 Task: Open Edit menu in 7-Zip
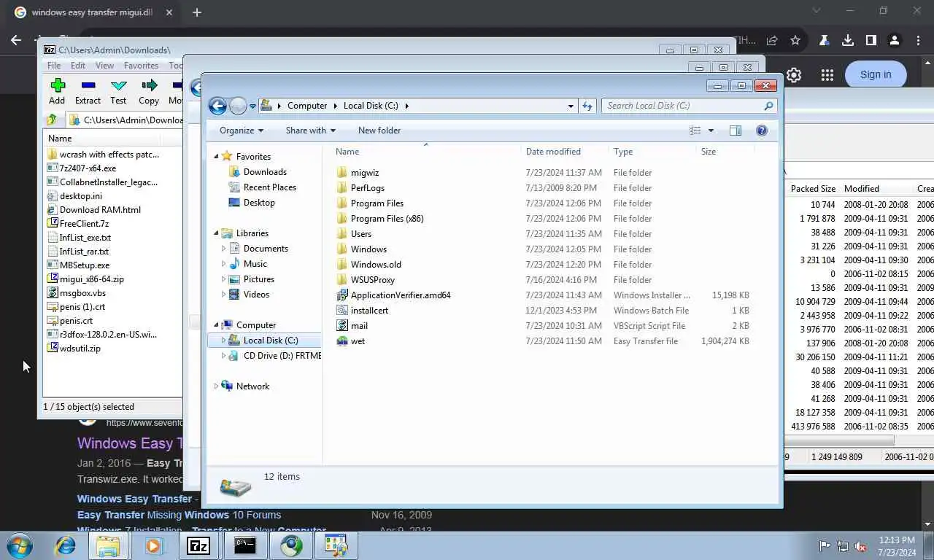pos(78,66)
